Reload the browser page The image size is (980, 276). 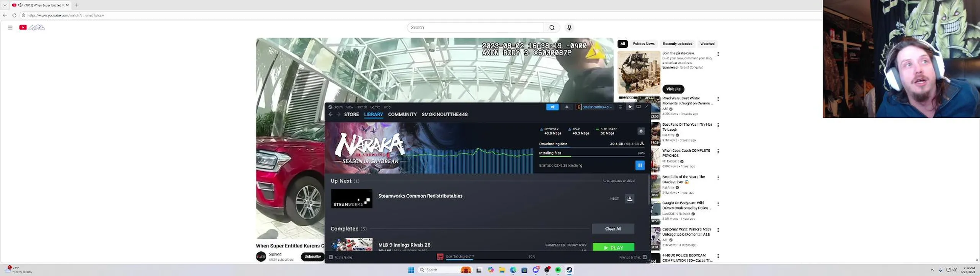pyautogui.click(x=14, y=15)
